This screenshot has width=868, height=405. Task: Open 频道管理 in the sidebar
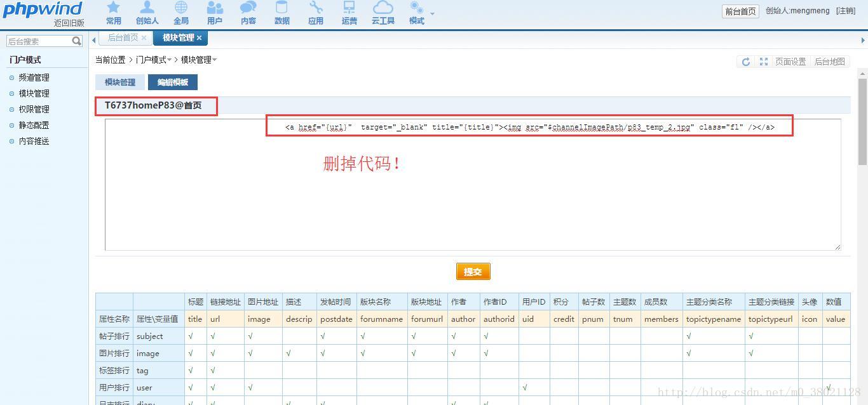(34, 77)
